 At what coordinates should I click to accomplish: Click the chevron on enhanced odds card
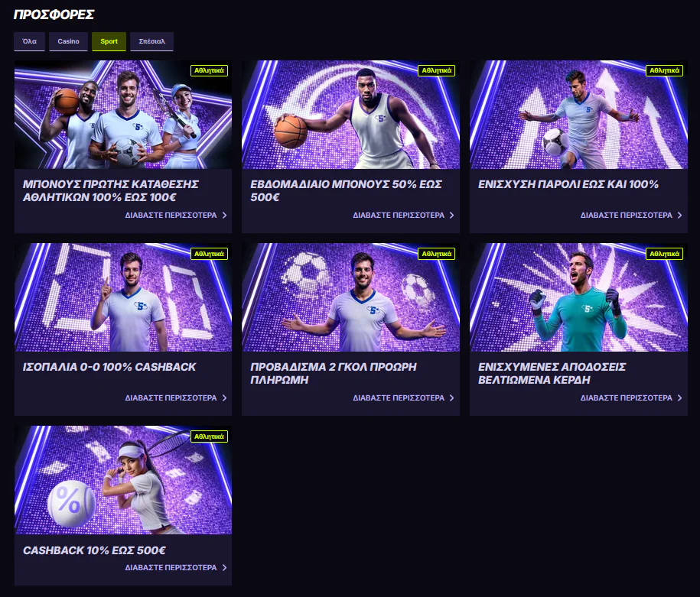coord(679,398)
